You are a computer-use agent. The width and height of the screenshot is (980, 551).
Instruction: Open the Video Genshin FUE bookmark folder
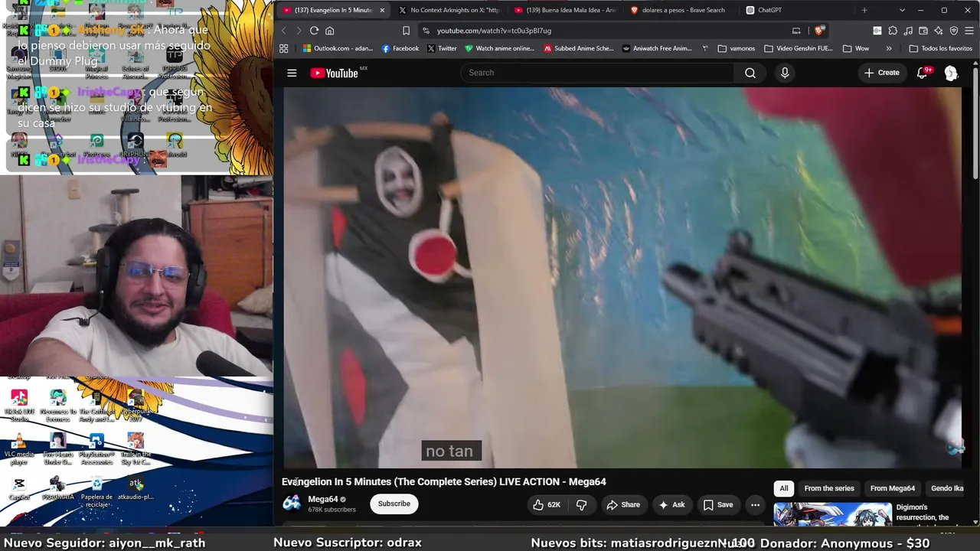(x=799, y=48)
